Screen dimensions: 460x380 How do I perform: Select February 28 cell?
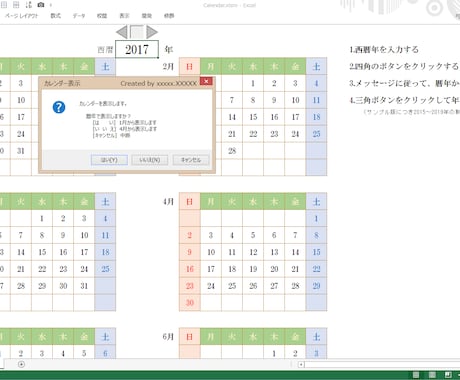coord(232,151)
